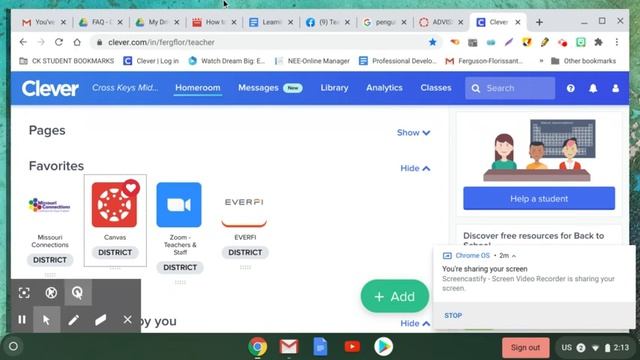Image resolution: width=640 pixels, height=360 pixels.
Task: Open the Analytics tab
Action: pyautogui.click(x=384, y=88)
